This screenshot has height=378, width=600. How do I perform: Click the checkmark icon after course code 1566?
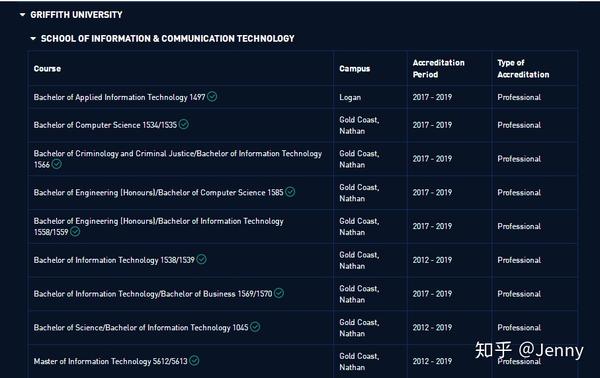[57, 164]
